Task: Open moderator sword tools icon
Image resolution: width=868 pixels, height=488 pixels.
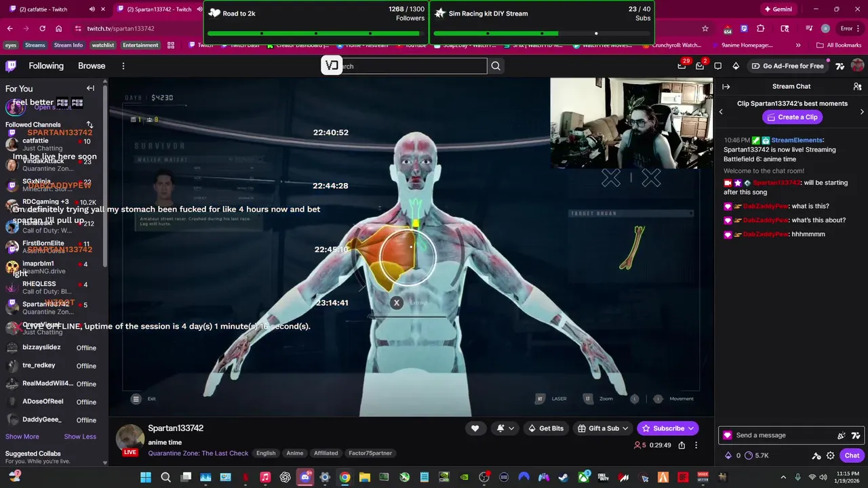Action: coord(816,455)
